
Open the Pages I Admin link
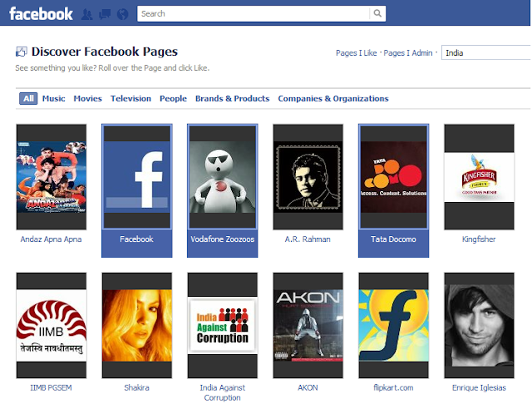click(408, 53)
